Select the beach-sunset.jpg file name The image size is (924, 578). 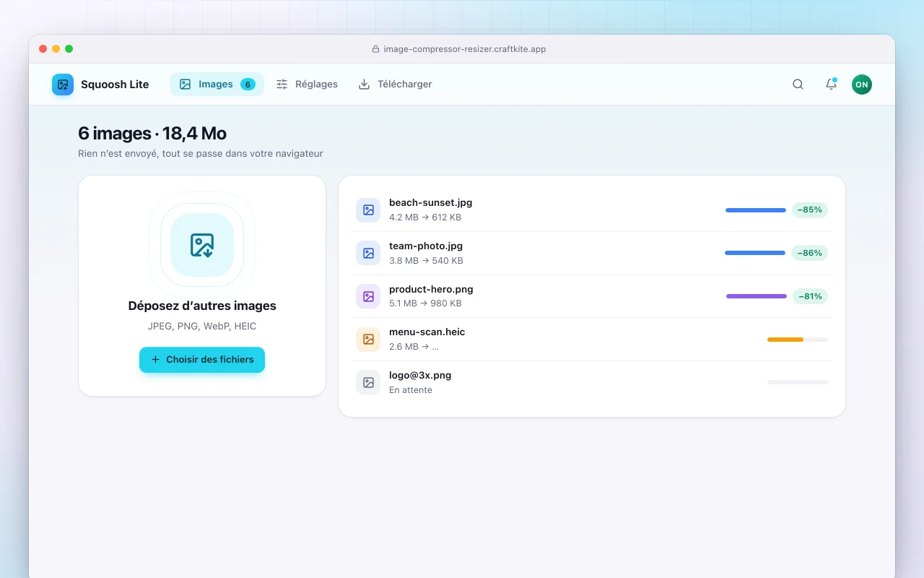coord(430,203)
